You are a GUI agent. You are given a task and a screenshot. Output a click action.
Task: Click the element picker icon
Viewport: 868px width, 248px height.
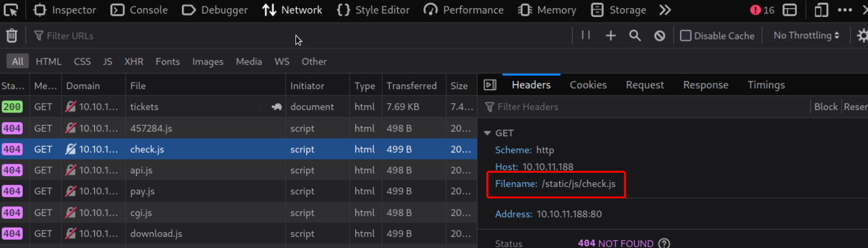tap(11, 10)
